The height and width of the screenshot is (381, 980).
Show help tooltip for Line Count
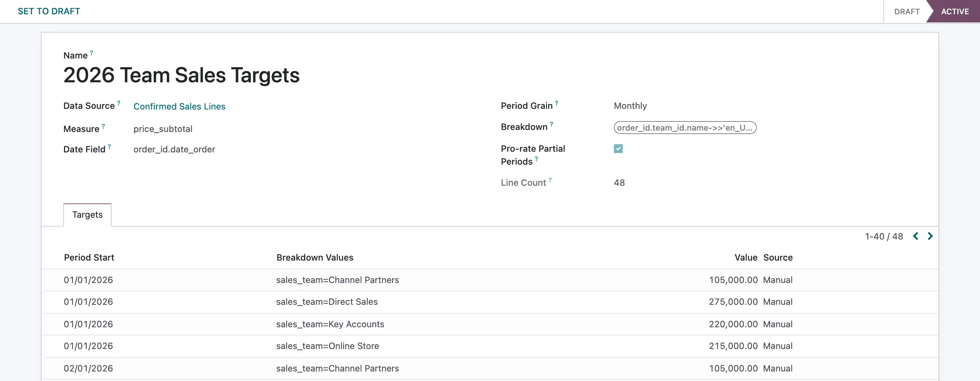coord(550,180)
